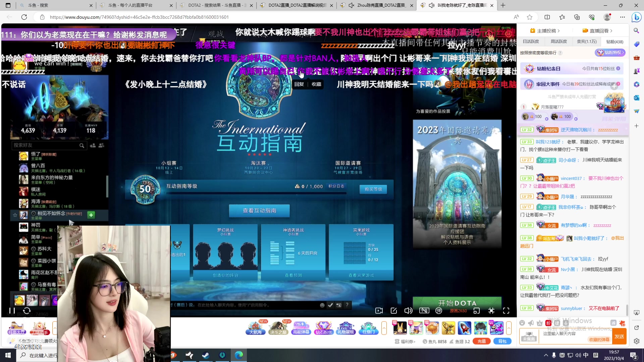Mute the player volume speaker icon
The width and height of the screenshot is (644, 362).
(x=408, y=311)
